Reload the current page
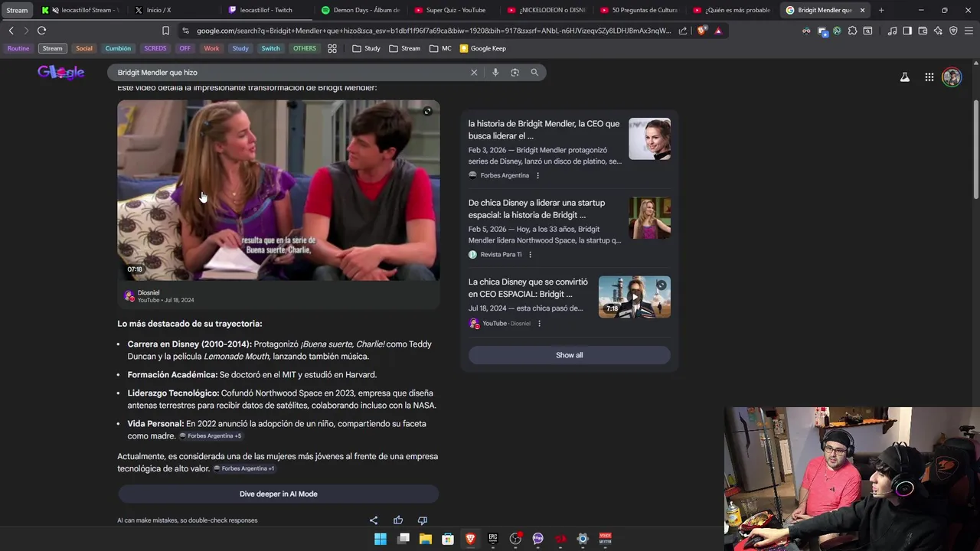Viewport: 980px width, 551px height. 41,31
